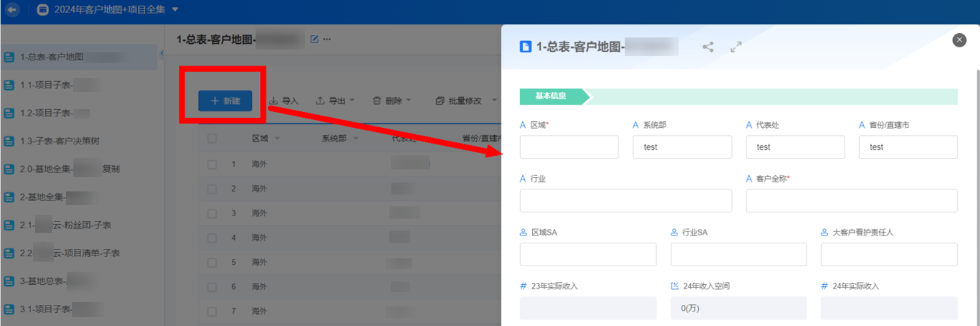Viewport: 980px width, 326px height.
Task: Click the person icon beside 区域SA label
Action: [x=524, y=232]
